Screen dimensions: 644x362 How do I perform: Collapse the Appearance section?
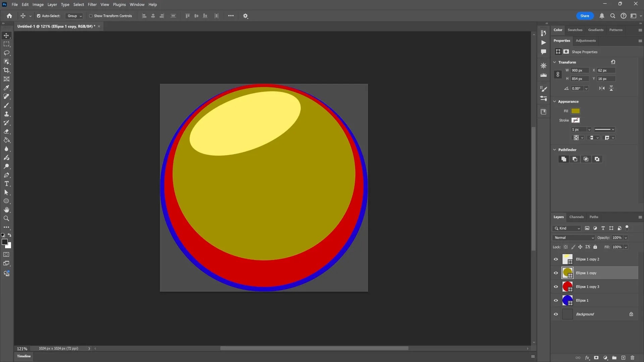(x=554, y=102)
